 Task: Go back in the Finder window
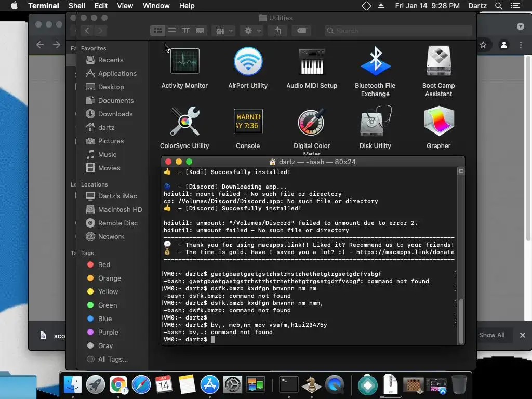[x=87, y=31]
